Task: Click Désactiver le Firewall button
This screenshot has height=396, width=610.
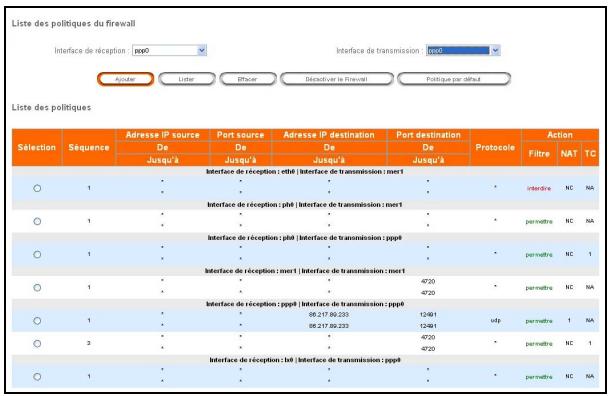Action: coord(337,79)
